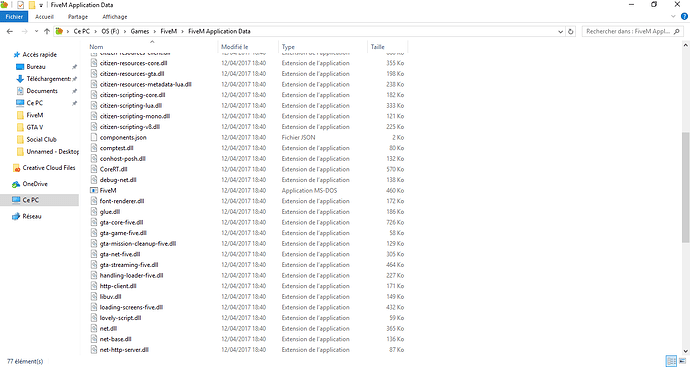The width and height of the screenshot is (690, 367).
Task: Sort by the Type column header
Action: [288, 47]
